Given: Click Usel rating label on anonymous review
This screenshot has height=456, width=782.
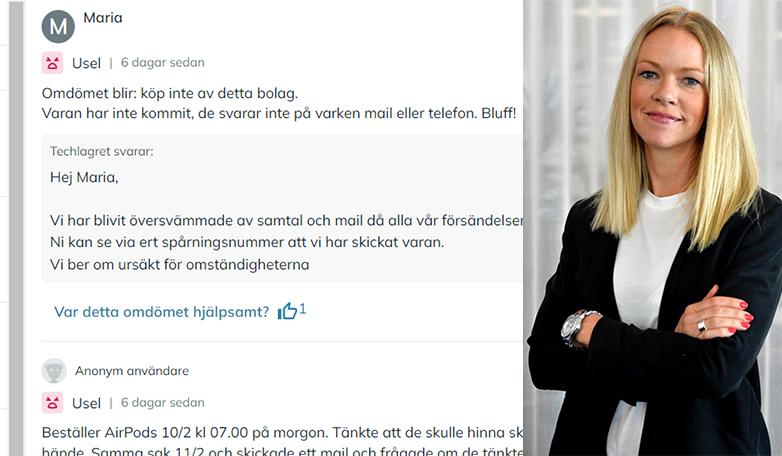Looking at the screenshot, I should point(86,403).
